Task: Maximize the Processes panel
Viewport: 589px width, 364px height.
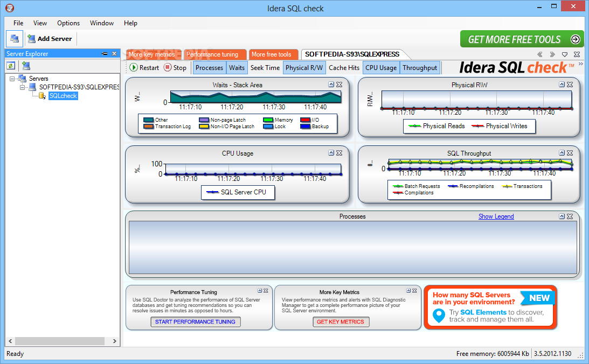Action: (x=562, y=216)
